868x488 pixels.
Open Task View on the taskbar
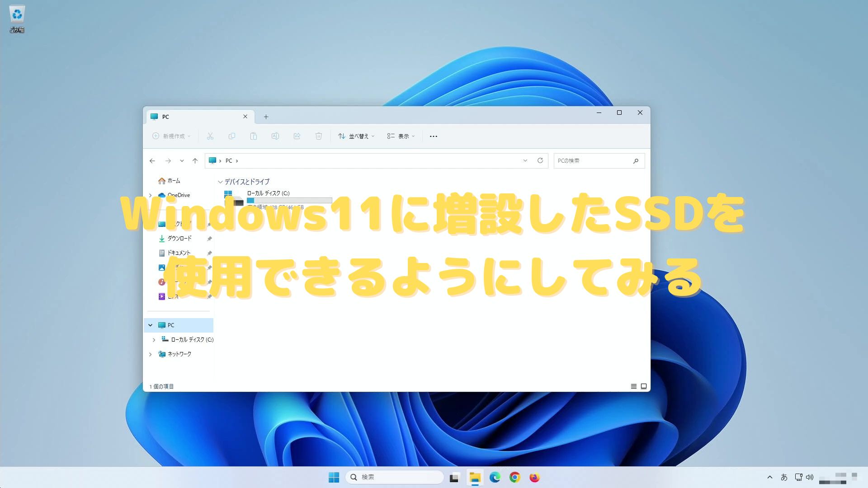pos(454,477)
